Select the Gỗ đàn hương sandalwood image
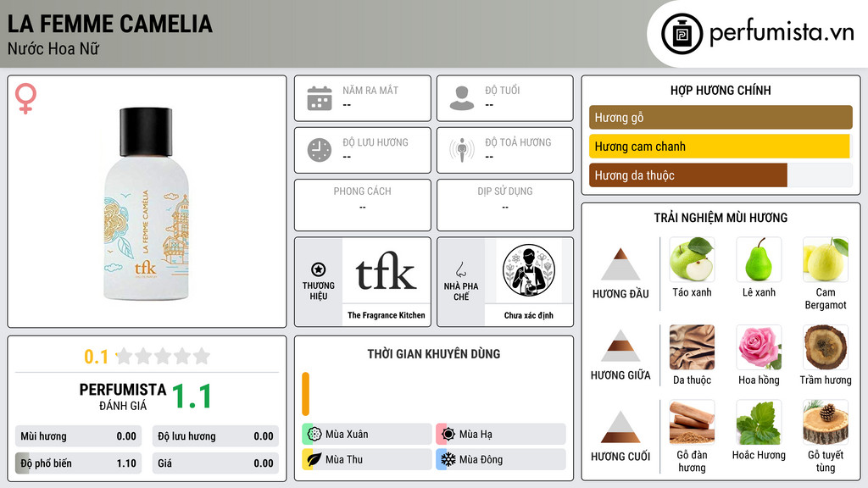The width and height of the screenshot is (868, 488). click(x=692, y=422)
